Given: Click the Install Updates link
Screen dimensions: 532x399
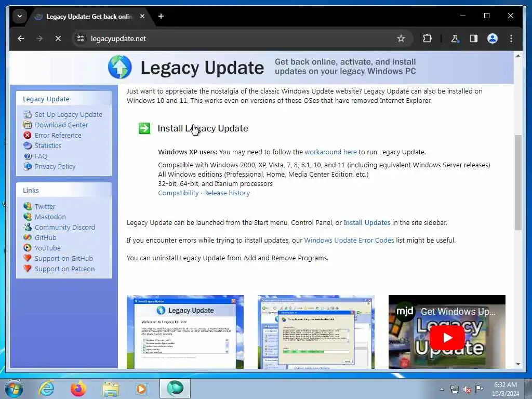Looking at the screenshot, I should click(x=367, y=223).
